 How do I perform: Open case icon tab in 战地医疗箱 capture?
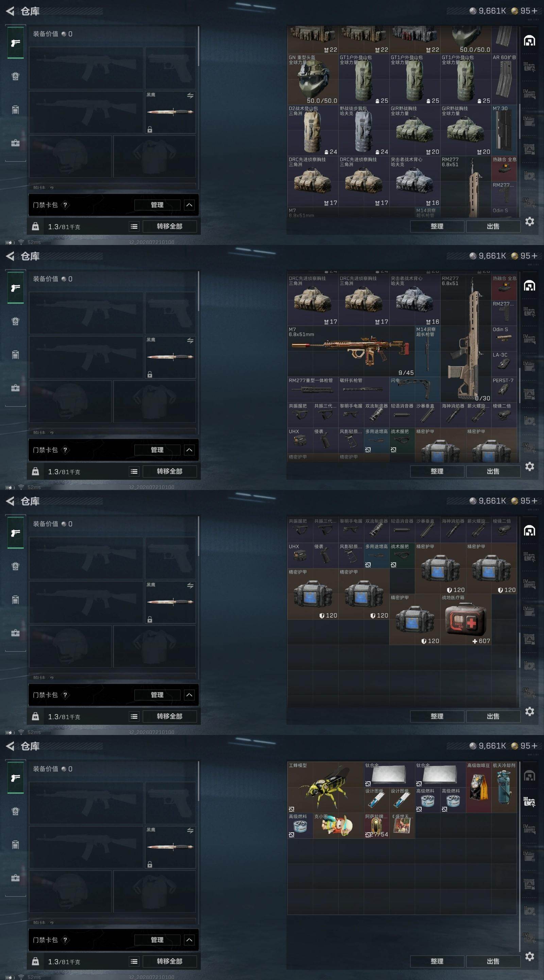pyautogui.click(x=16, y=633)
